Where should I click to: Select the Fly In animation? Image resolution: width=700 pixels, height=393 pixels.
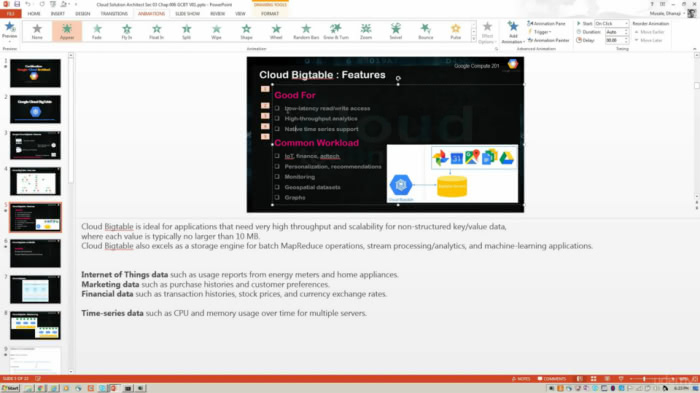pyautogui.click(x=127, y=32)
